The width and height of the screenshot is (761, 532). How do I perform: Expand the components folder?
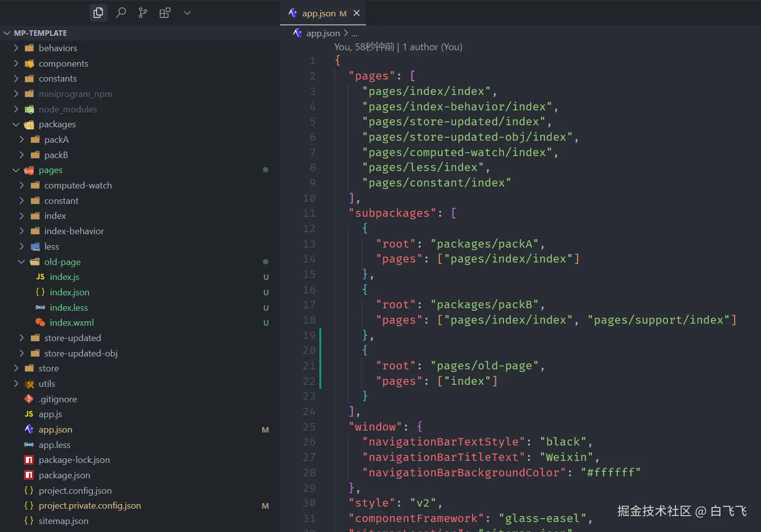pos(16,64)
